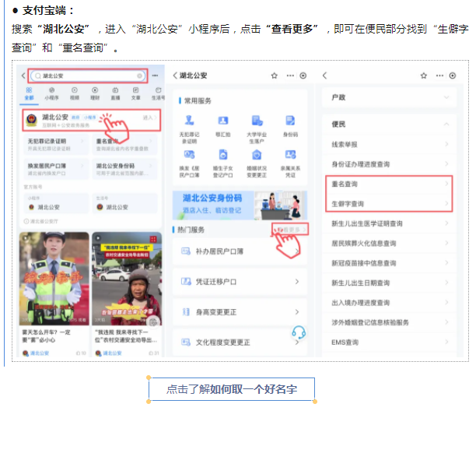Open three-dot menu in 湖北公安 title bar
The height and width of the screenshot is (453, 476).
click(290, 75)
